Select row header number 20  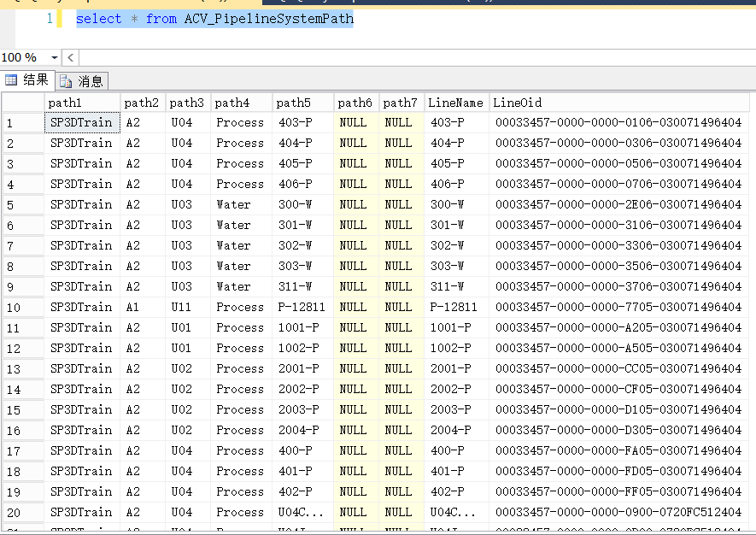23,512
